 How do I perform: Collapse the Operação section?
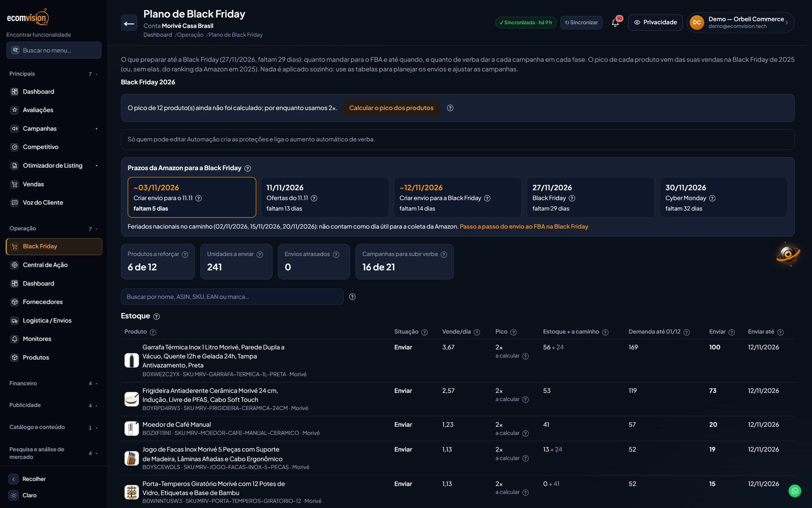pos(54,229)
